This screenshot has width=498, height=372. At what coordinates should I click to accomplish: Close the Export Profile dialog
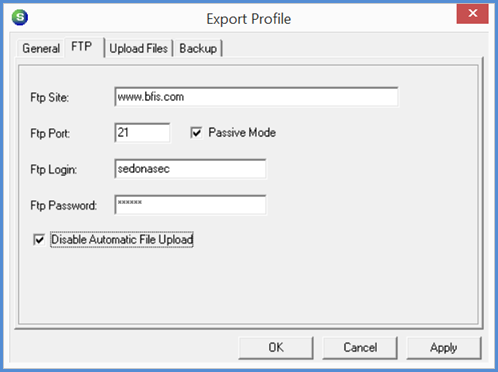[472, 14]
